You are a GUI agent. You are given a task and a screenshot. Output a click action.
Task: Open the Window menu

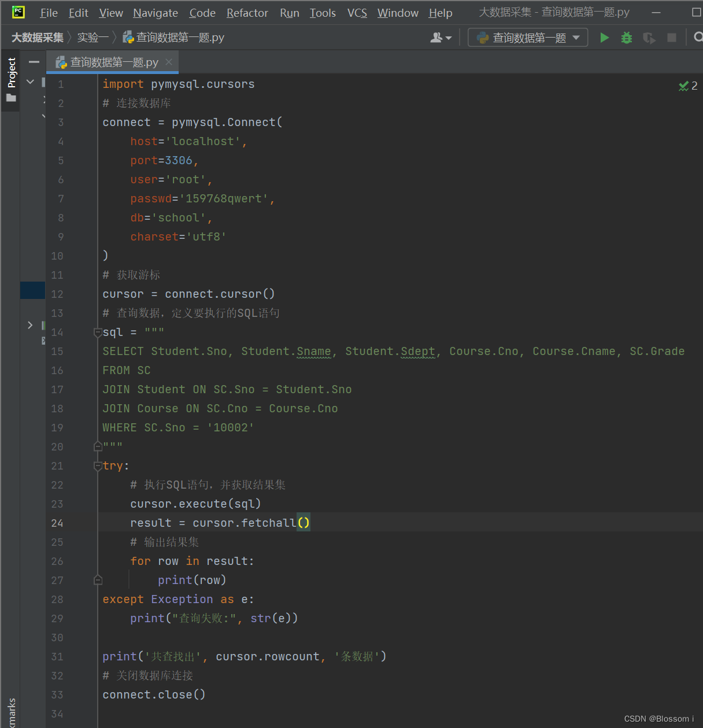tap(398, 13)
